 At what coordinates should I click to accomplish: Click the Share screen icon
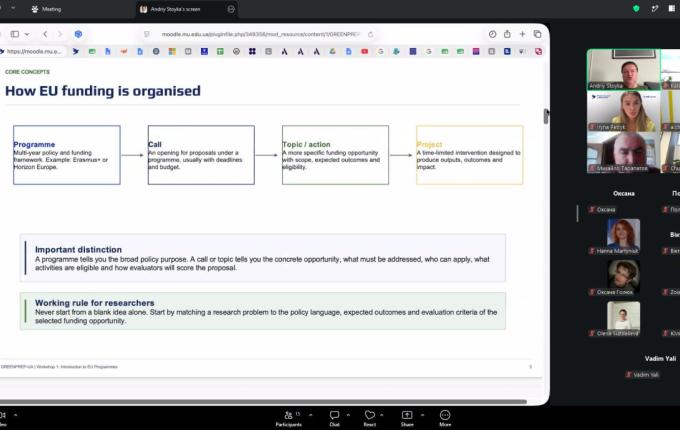tap(407, 415)
